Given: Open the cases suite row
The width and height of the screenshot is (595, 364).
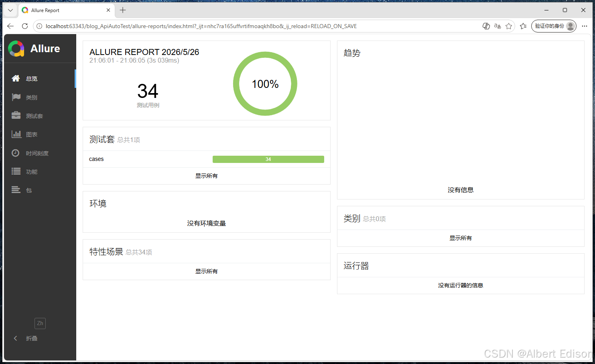Looking at the screenshot, I should point(207,159).
